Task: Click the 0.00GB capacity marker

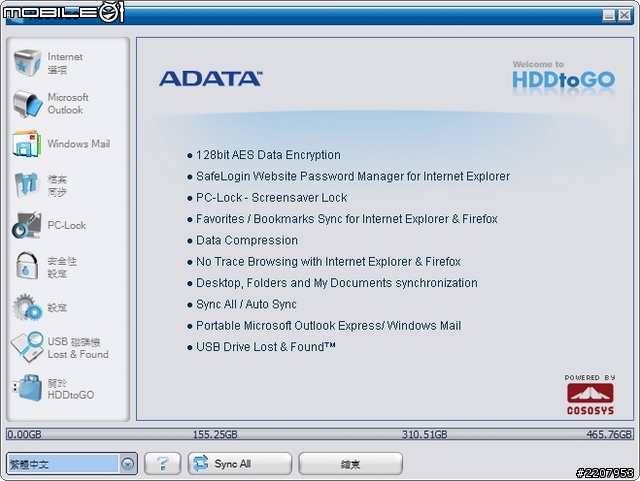Action: (24, 434)
